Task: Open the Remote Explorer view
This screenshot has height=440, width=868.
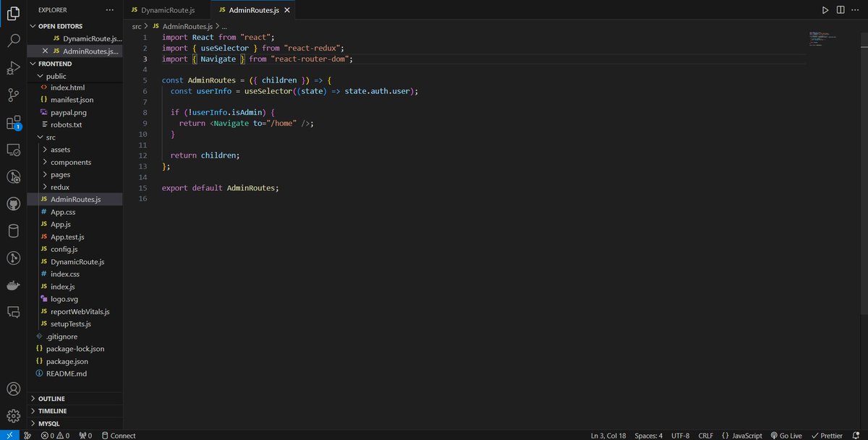Action: click(x=13, y=150)
